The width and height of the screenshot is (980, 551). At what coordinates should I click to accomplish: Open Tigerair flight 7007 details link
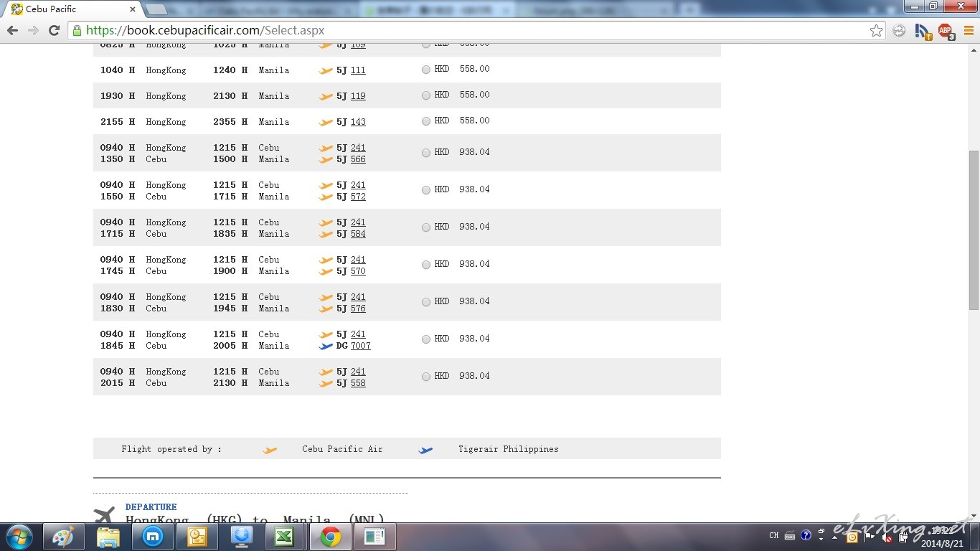tap(361, 346)
